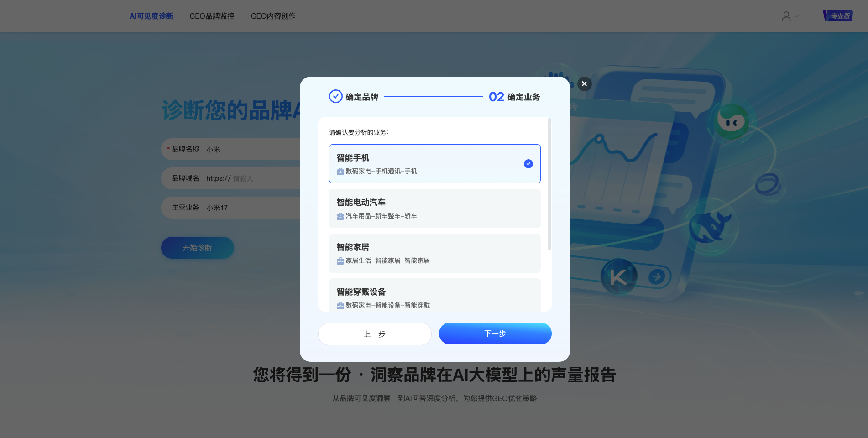Open the AI可见度诊断 tab
This screenshot has height=438, width=868.
click(x=151, y=16)
